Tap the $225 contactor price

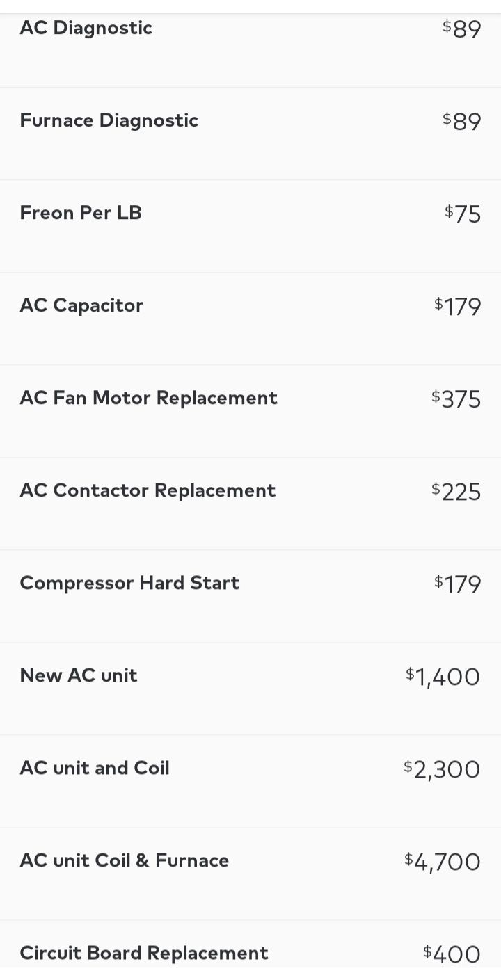coord(456,491)
